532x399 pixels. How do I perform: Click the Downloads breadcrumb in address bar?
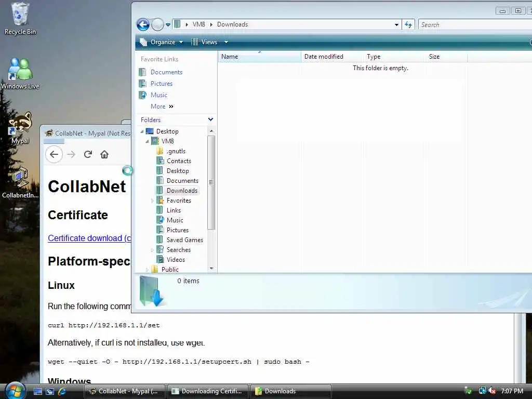point(232,24)
